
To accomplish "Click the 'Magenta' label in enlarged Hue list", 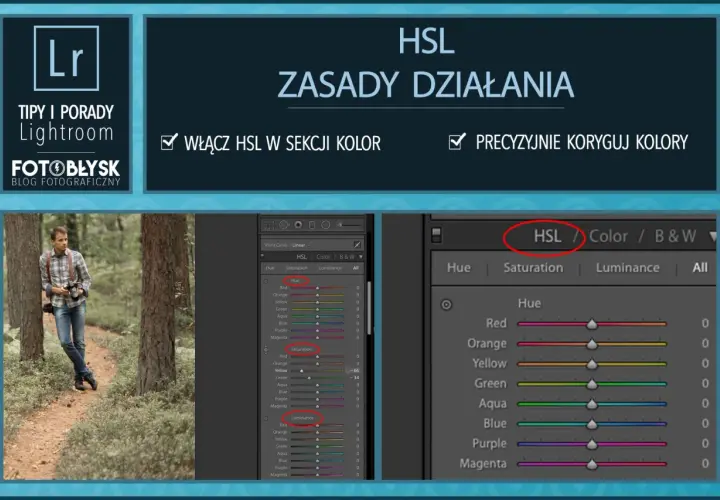I will [483, 464].
